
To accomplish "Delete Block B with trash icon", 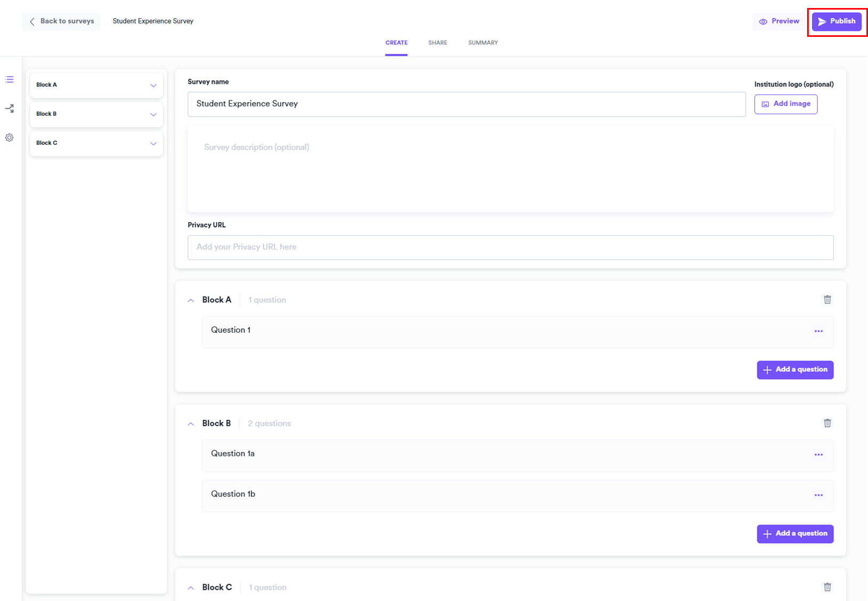I will (827, 423).
